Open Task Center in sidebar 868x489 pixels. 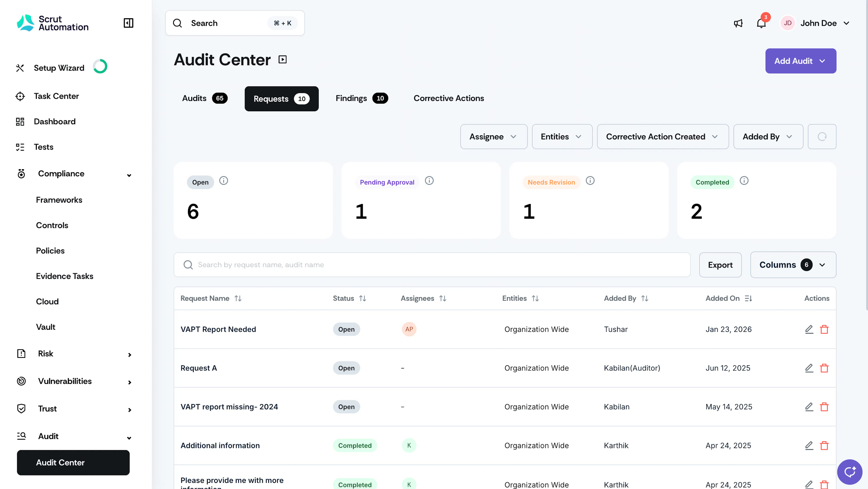(x=56, y=96)
